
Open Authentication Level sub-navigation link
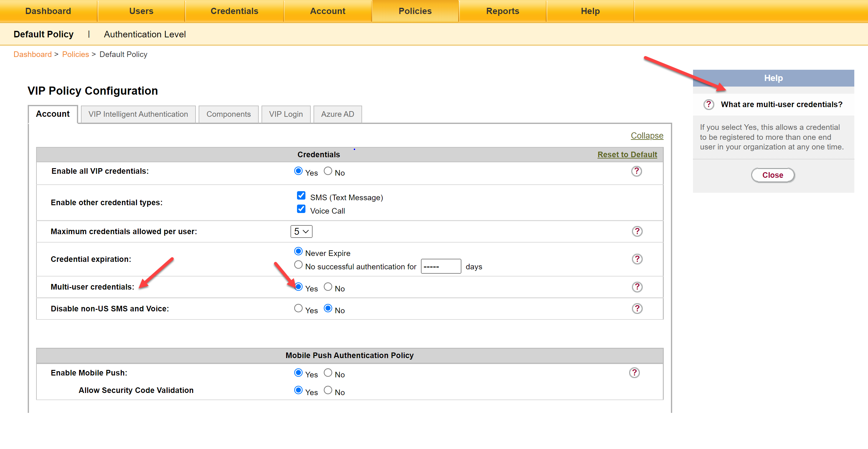coord(144,34)
